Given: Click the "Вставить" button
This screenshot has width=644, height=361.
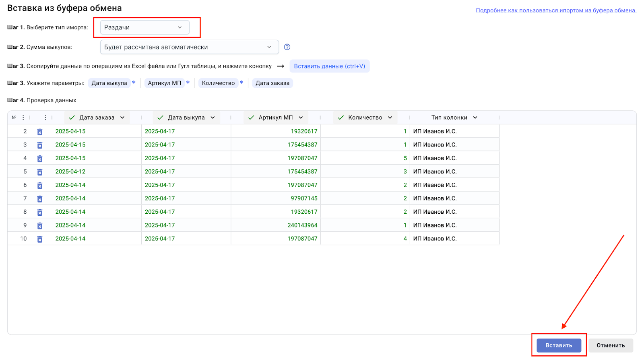Looking at the screenshot, I should [559, 345].
